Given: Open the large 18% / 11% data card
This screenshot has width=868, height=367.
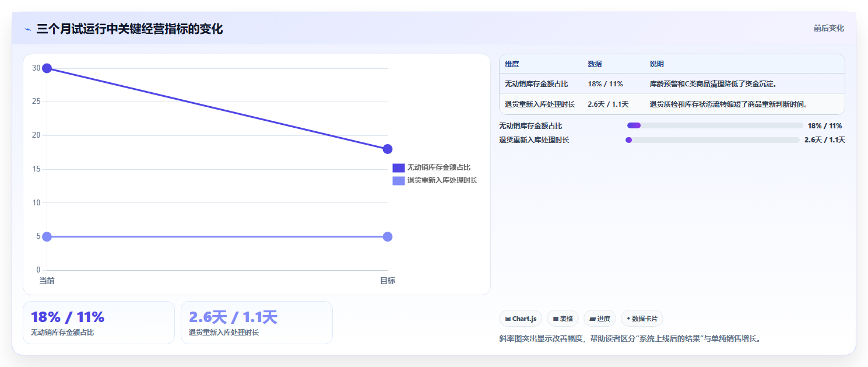Looking at the screenshot, I should tap(99, 323).
